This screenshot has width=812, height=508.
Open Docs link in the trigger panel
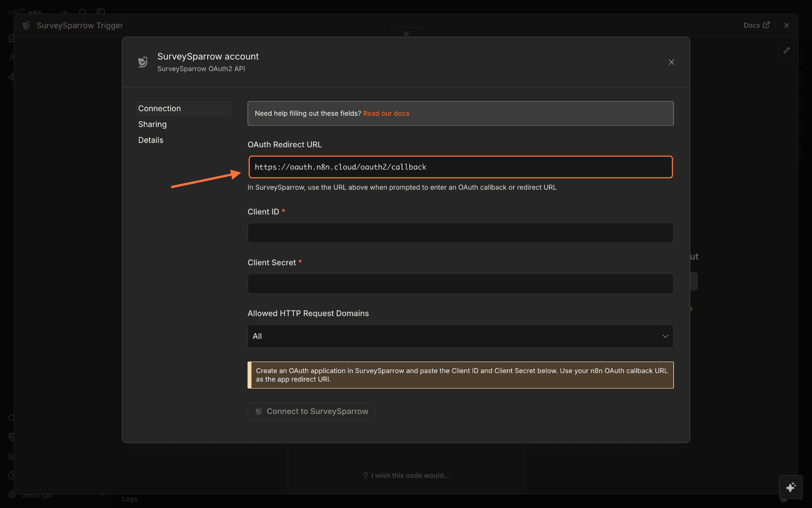pos(756,25)
